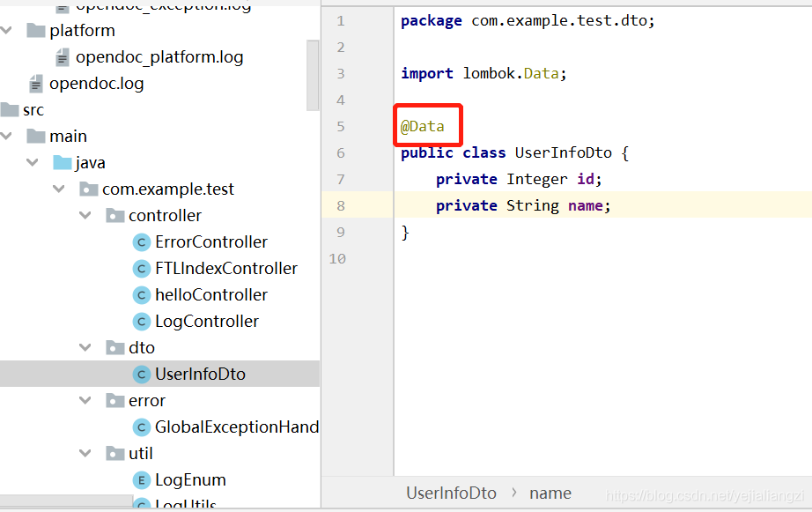The height and width of the screenshot is (512, 812).
Task: Open ErrorController in the tree
Action: coord(211,242)
